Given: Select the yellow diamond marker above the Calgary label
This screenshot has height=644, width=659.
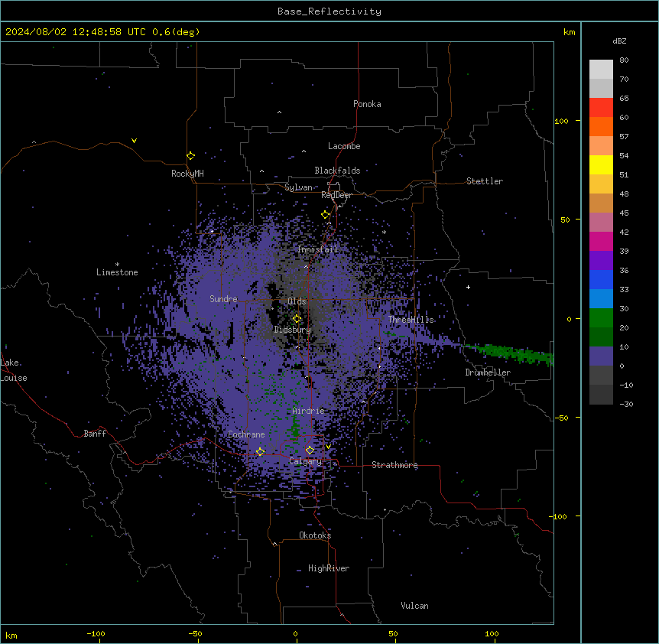Looking at the screenshot, I should pos(310,450).
